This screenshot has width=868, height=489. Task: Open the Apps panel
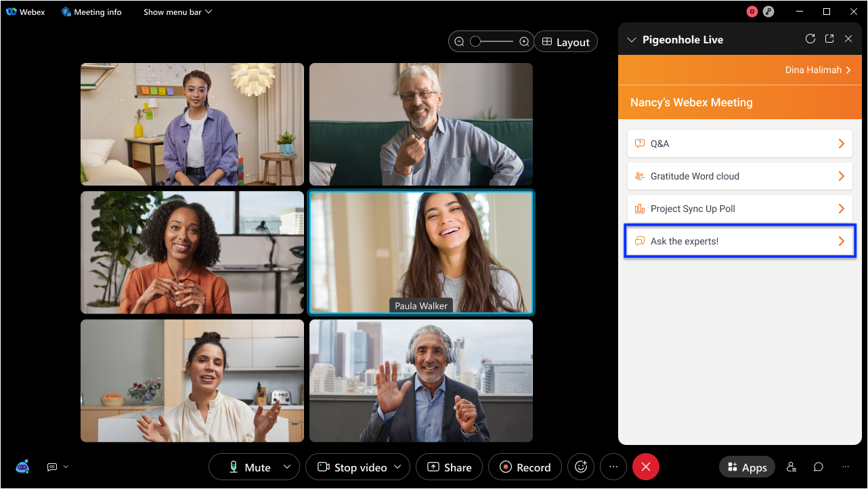[747, 467]
